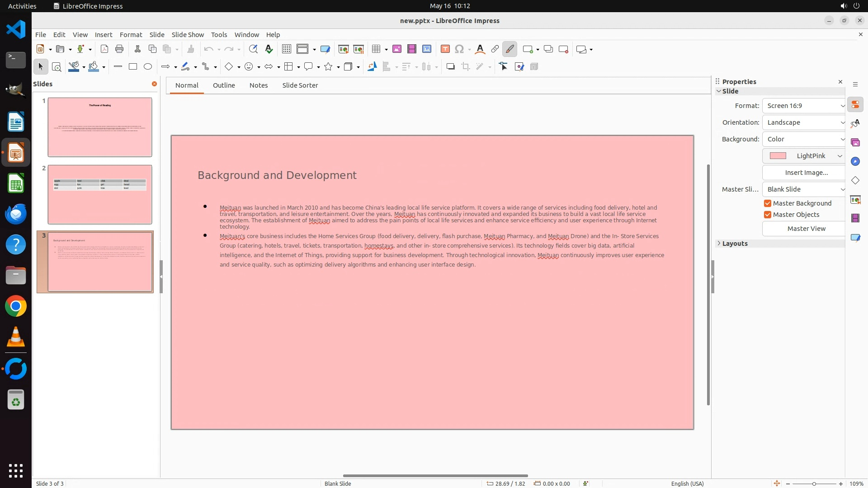The width and height of the screenshot is (868, 488).
Task: Select slide 2 thumbnail in Slides panel
Action: click(100, 194)
